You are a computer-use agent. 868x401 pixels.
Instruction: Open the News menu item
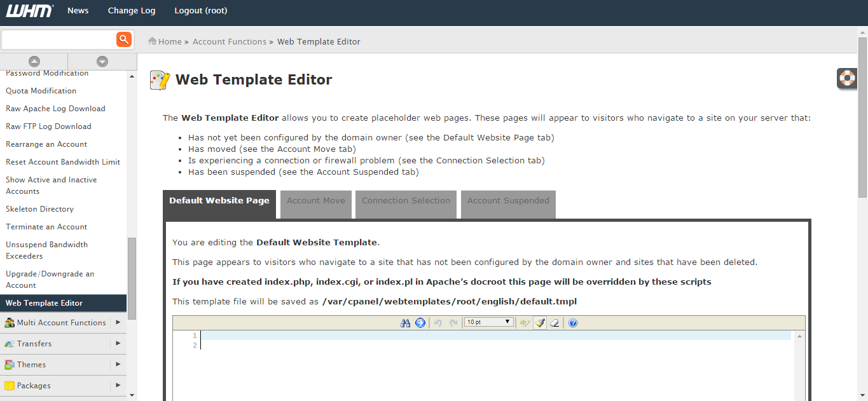78,11
